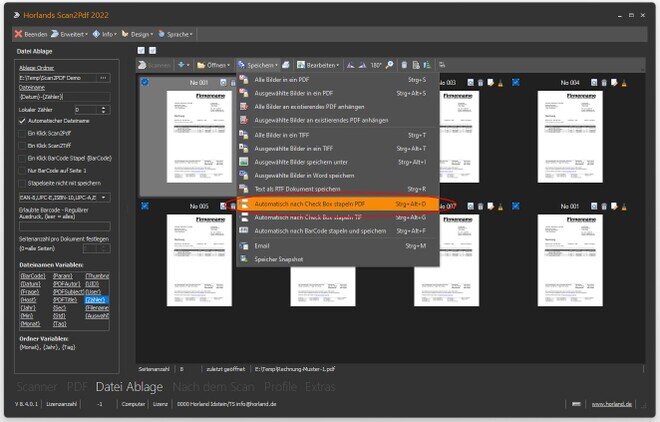Screen dimensions: 660x422
Task: Click the broom clean icon of page No 007
Action: 500,207
